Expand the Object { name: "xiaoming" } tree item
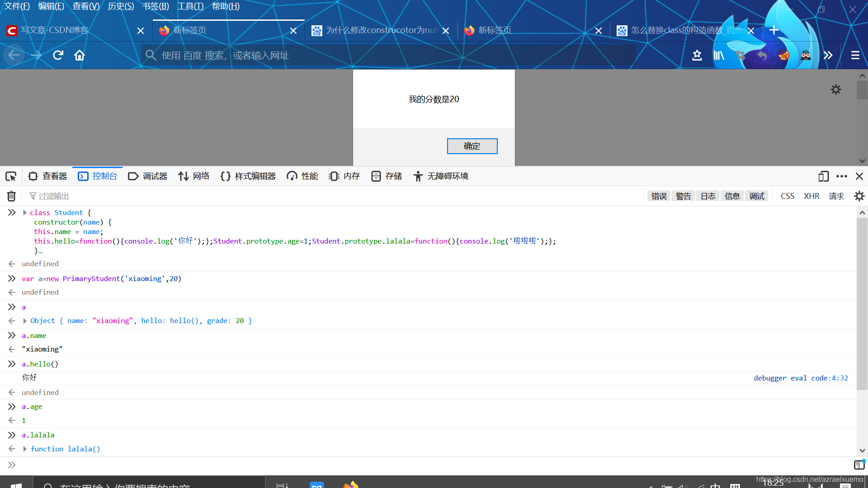 click(26, 320)
